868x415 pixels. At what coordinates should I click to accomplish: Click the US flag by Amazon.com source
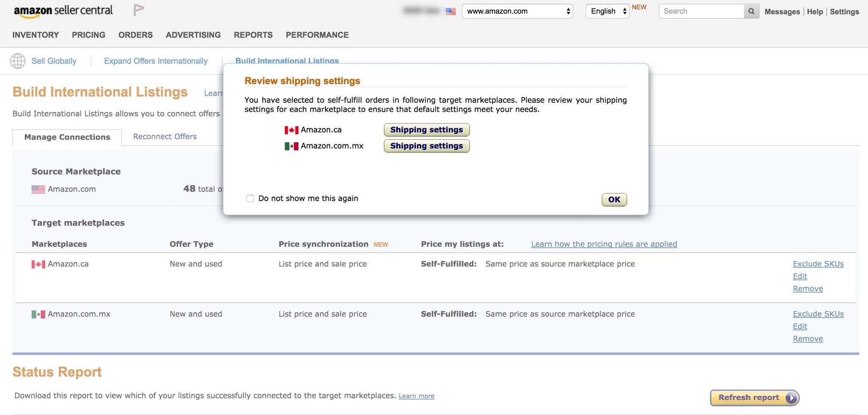pyautogui.click(x=38, y=189)
